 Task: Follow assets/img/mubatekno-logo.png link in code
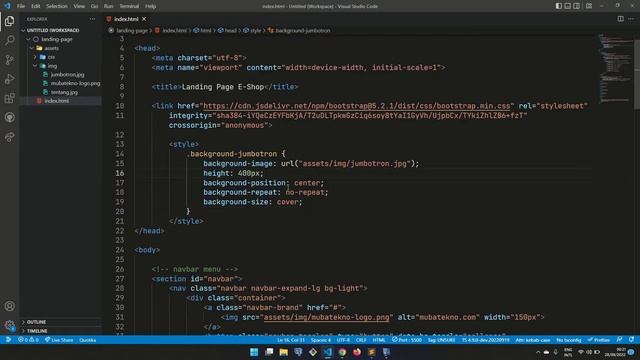[327, 317]
